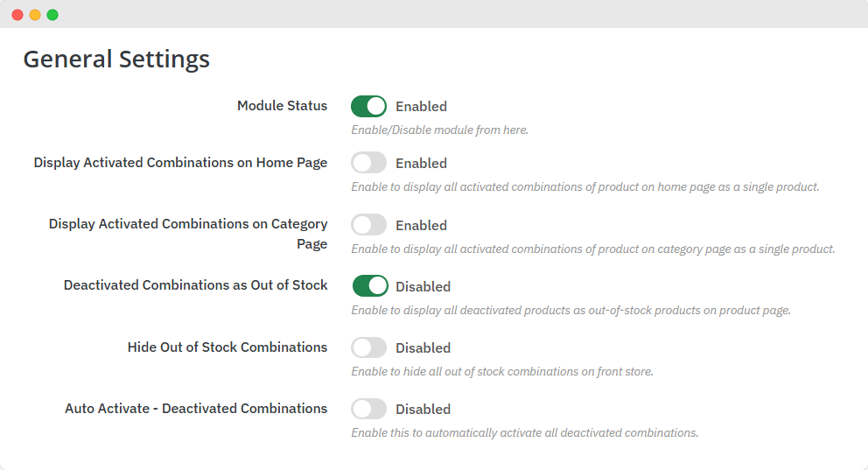
Task: Click the red close window button
Action: [x=17, y=15]
